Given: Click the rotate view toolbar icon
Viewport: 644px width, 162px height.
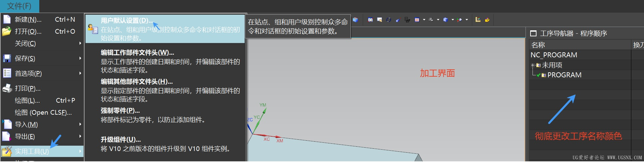Looking at the screenshot, I should (x=388, y=20).
